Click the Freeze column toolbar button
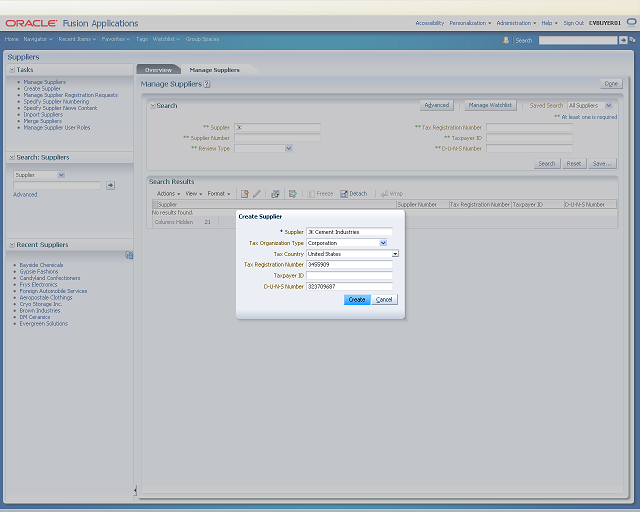The width and height of the screenshot is (640, 512). click(x=321, y=194)
